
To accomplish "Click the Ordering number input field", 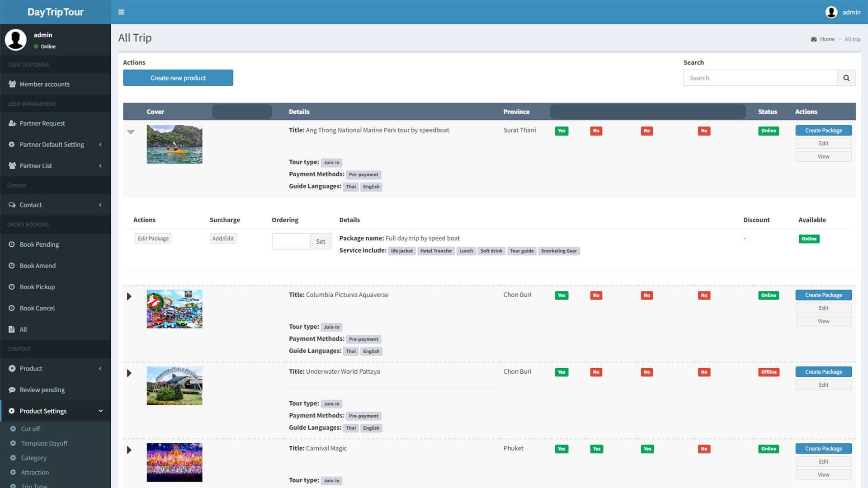I will pos(291,241).
